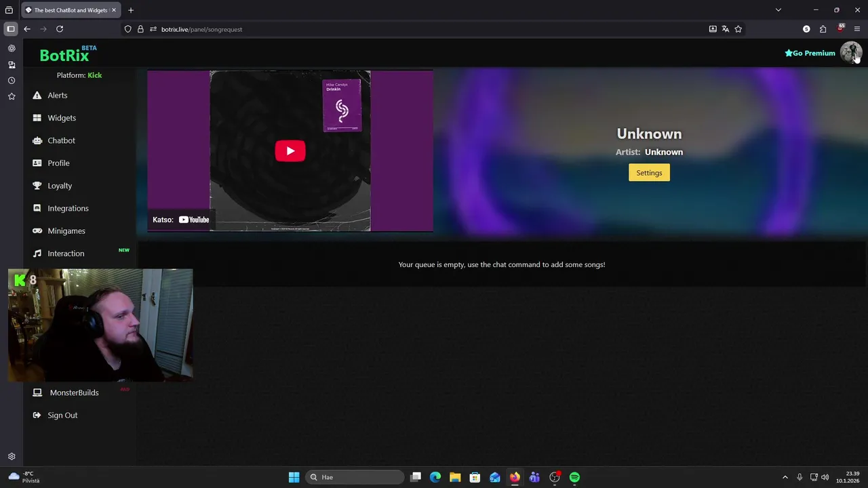Open history in the Firefox sidebar

tap(12, 81)
